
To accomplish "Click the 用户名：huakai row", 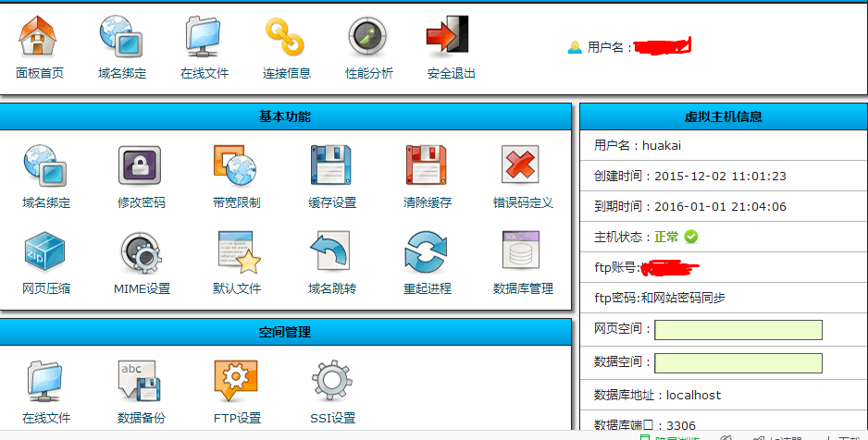I will 724,145.
